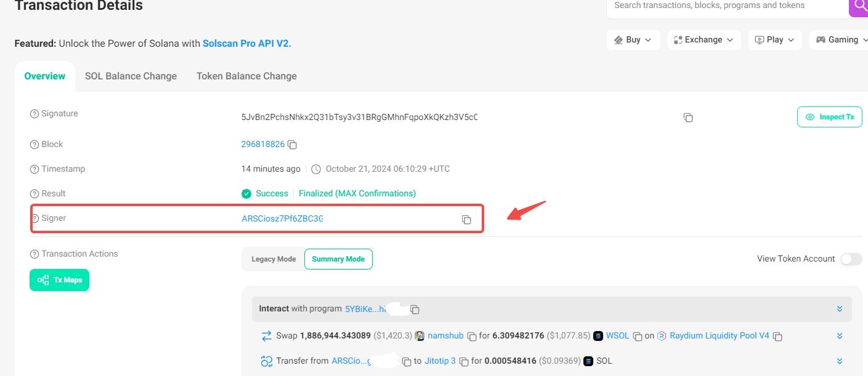
Task: Copy the transaction signature
Action: (688, 118)
